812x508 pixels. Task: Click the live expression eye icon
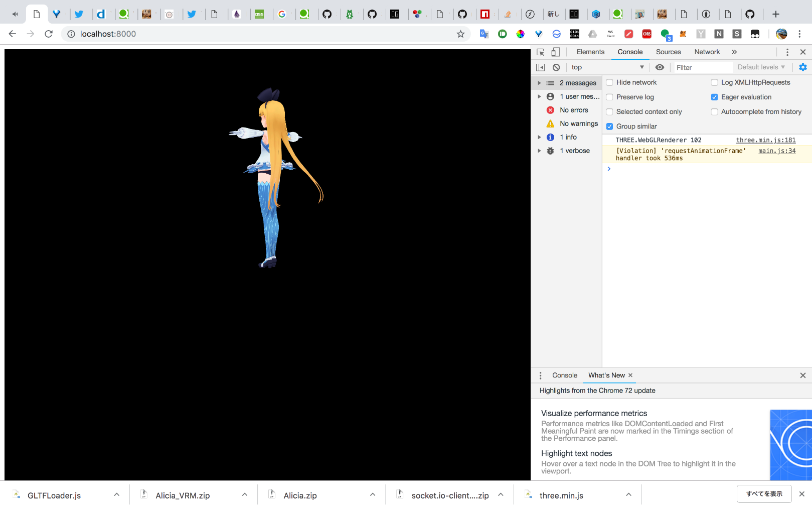[x=660, y=67]
